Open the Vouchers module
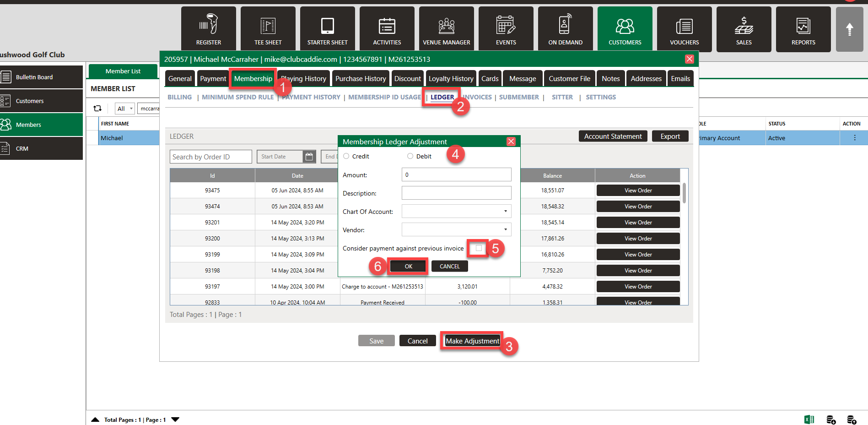Screen dimensions: 868x425 point(685,29)
